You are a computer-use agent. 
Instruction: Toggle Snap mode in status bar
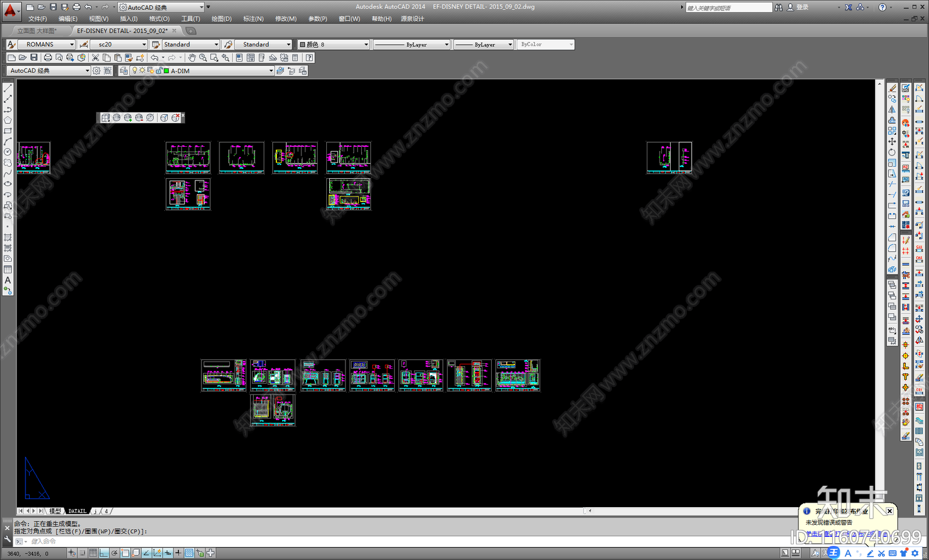[82, 553]
